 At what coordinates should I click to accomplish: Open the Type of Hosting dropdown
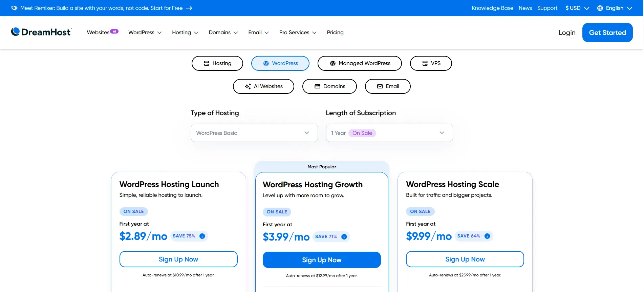coord(254,133)
